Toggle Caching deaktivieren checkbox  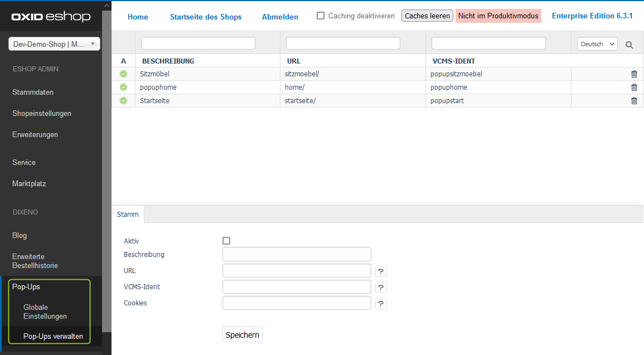[x=321, y=16]
